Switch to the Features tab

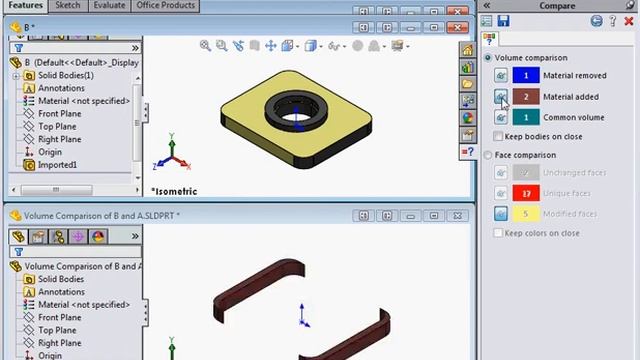pyautogui.click(x=25, y=6)
